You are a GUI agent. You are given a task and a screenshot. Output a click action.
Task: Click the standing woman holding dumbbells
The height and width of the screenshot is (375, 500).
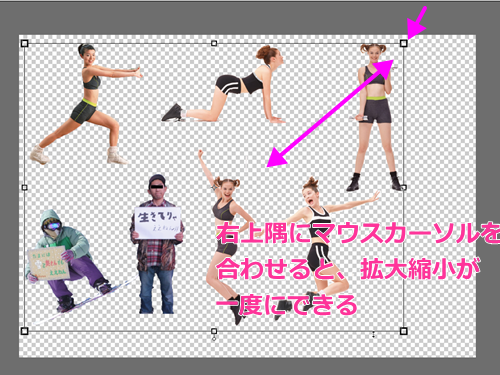pos(375,117)
